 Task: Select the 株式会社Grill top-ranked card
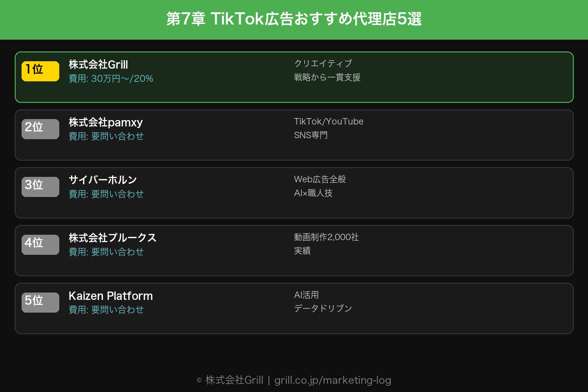click(x=294, y=77)
